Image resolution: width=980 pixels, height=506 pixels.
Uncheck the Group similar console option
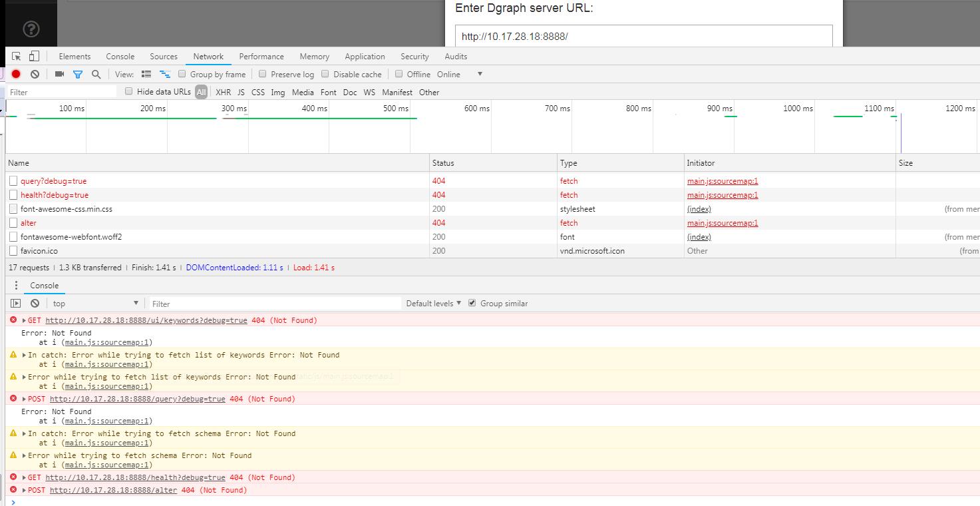tap(472, 303)
